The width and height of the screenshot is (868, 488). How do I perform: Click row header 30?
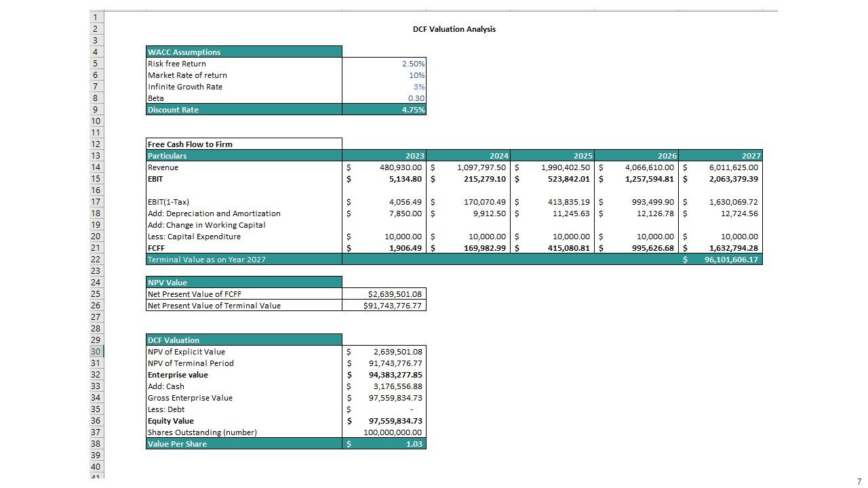tap(96, 352)
